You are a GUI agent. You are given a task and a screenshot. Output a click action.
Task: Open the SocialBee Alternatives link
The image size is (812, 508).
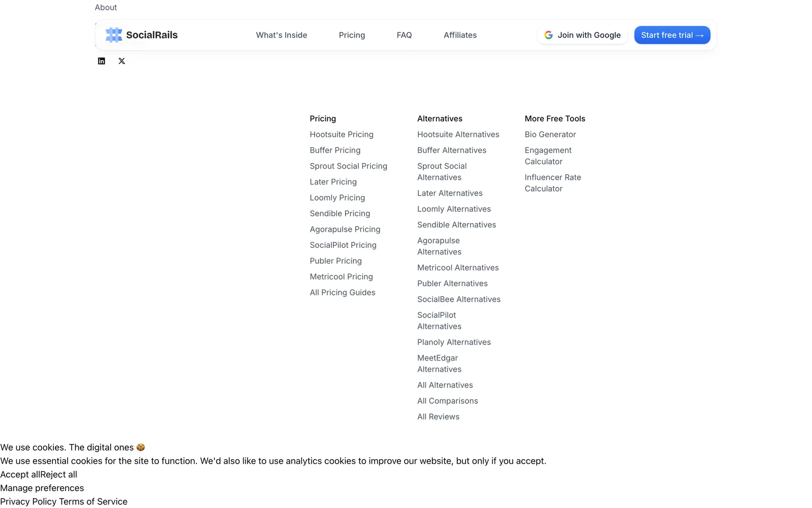pyautogui.click(x=459, y=299)
